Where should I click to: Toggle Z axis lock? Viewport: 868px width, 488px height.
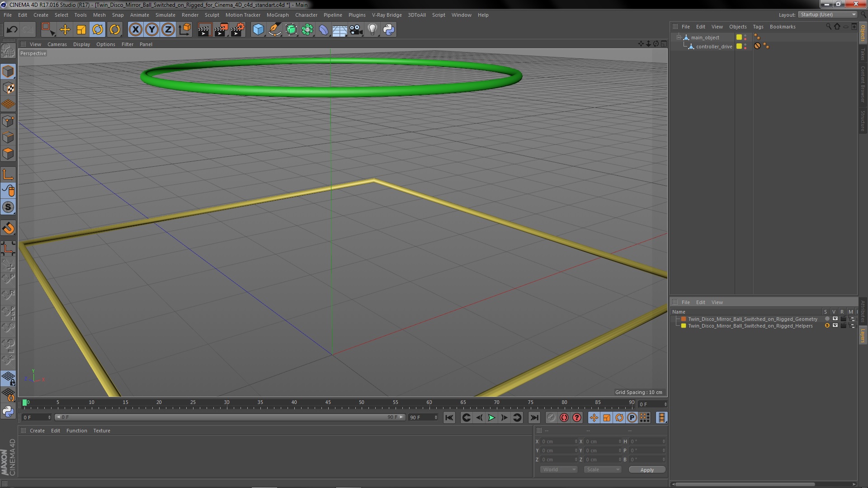coord(168,30)
